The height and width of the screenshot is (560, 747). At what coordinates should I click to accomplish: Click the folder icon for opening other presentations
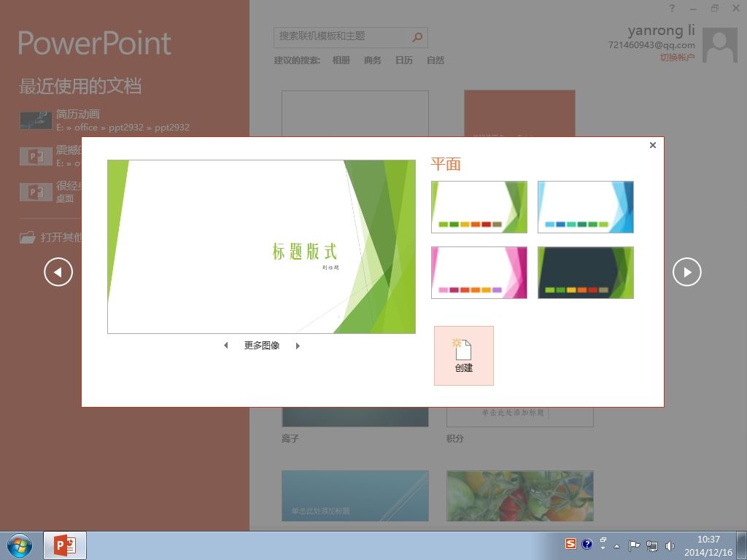27,237
